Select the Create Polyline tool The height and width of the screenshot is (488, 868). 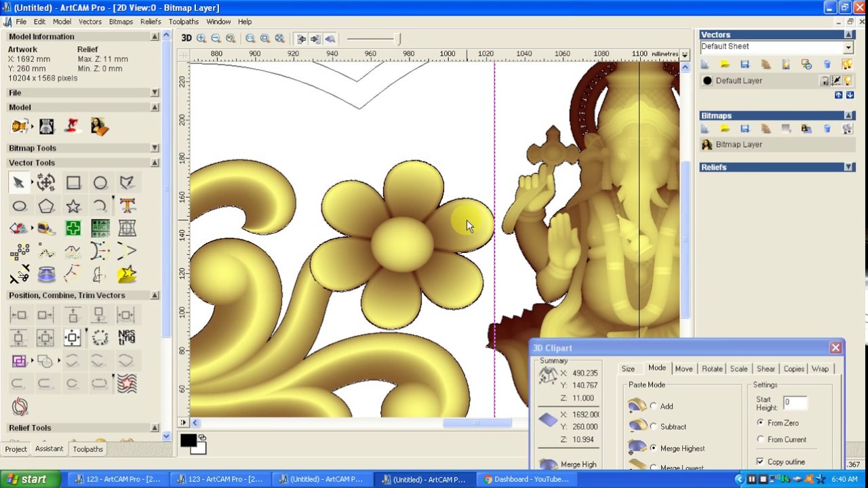[x=127, y=182]
